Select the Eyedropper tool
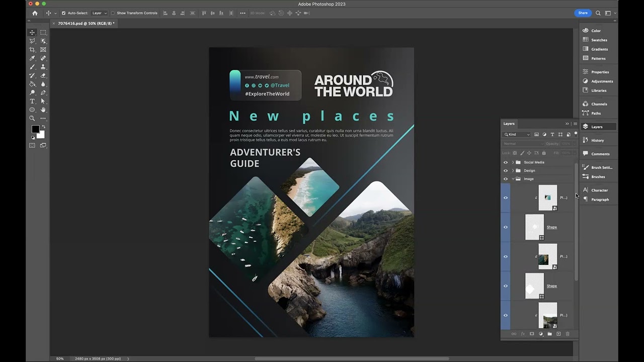This screenshot has width=644, height=362. [x=32, y=58]
